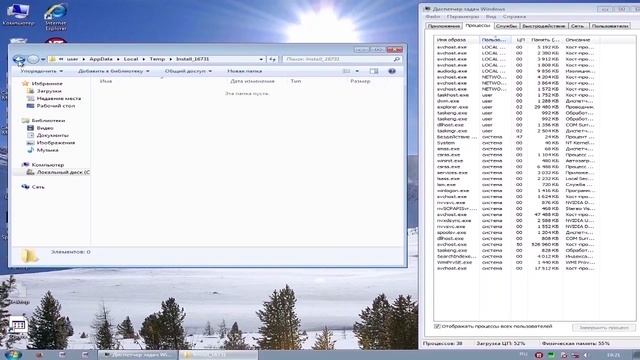
Task: Open the 'Музыка' library
Action: 47,150
